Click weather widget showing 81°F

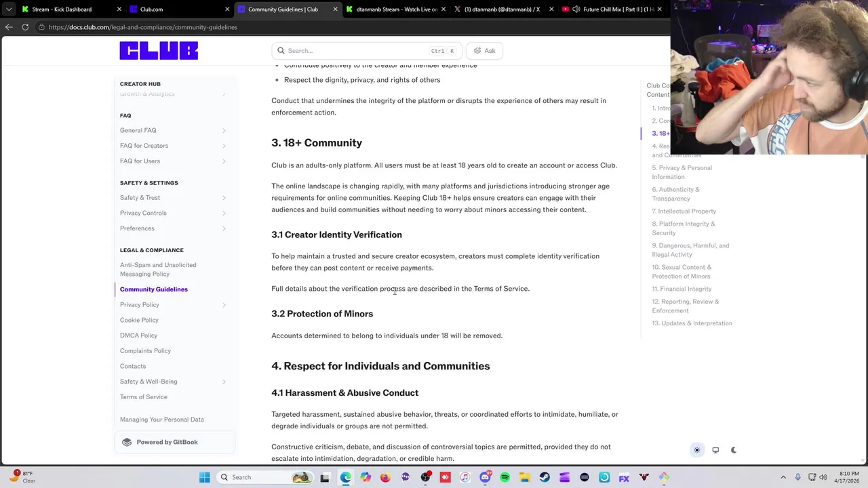pyautogui.click(x=23, y=477)
